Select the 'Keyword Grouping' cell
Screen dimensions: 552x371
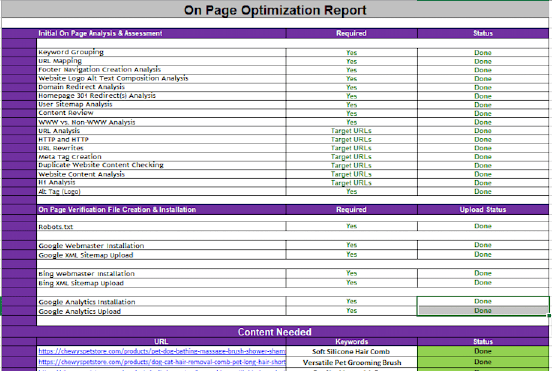pyautogui.click(x=162, y=52)
